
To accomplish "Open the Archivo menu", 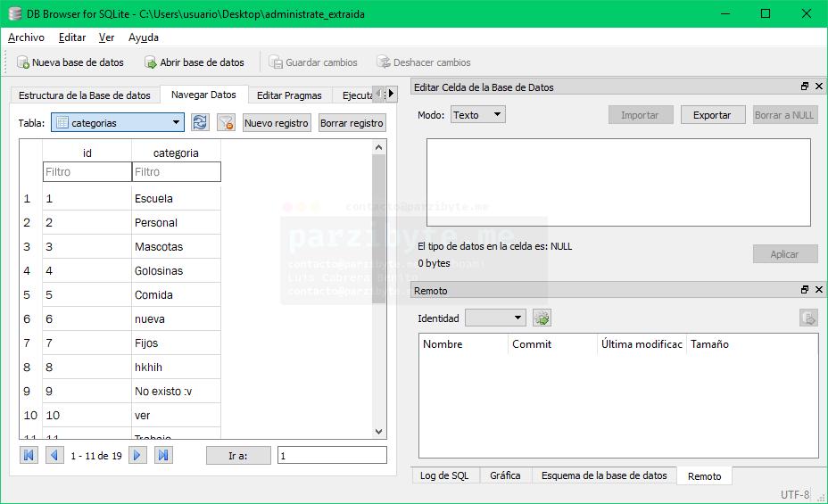I will pos(26,37).
